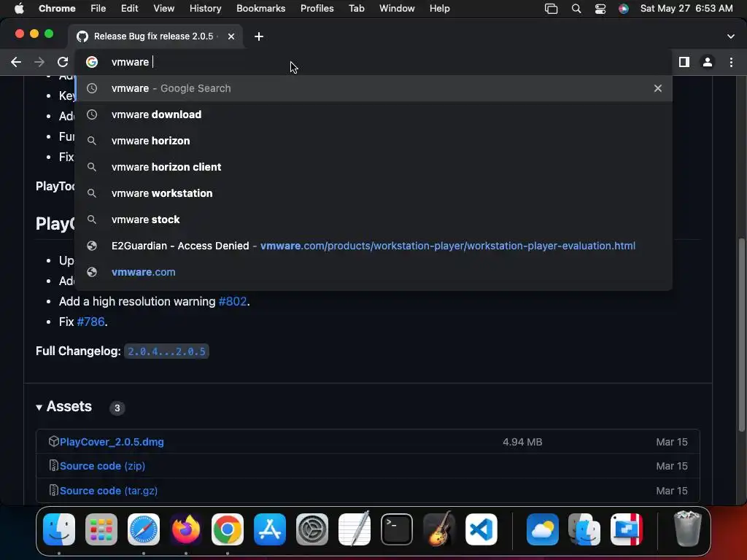Close the Release Bug fix release tab
This screenshot has height=560, width=747.
tap(231, 36)
